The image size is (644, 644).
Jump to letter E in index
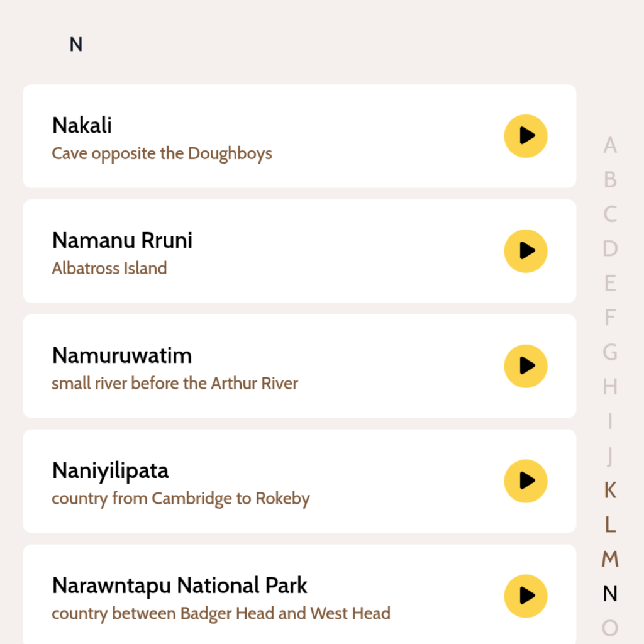[609, 283]
